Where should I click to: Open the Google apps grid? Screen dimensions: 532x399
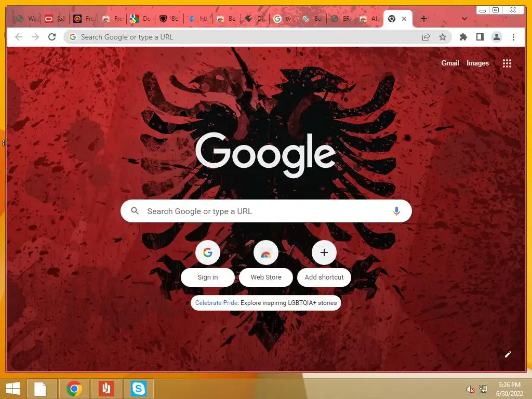(507, 63)
